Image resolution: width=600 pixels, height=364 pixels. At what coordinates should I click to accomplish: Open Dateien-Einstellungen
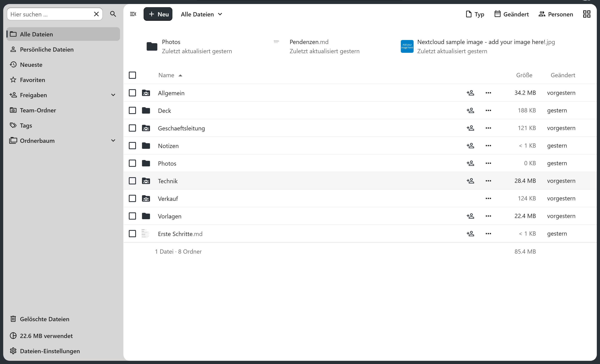tap(63, 351)
